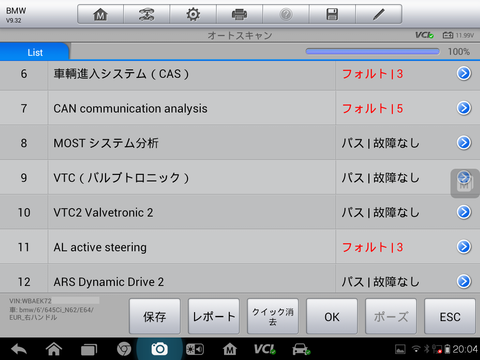Tap Android home icon in navigation bar
The image size is (480, 360).
54,349
